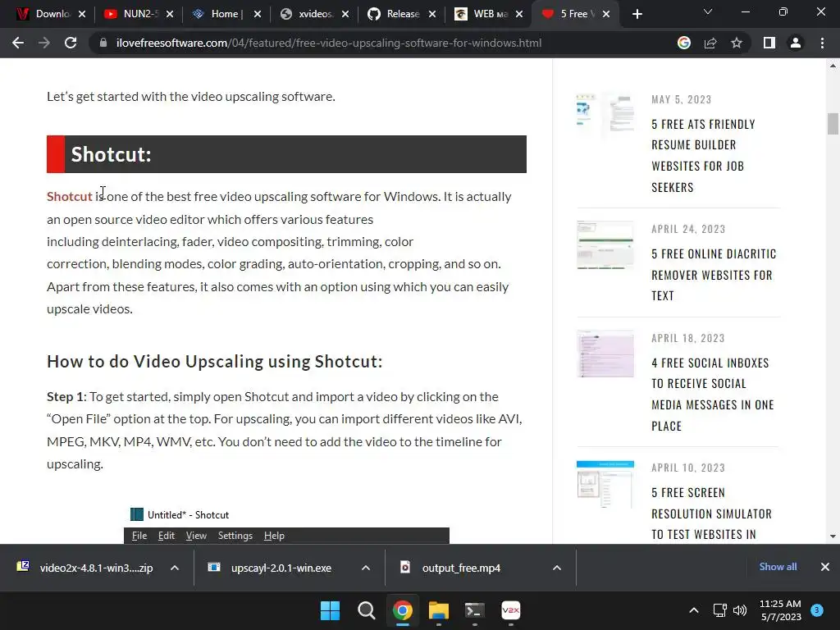Open a new browser tab

637,14
